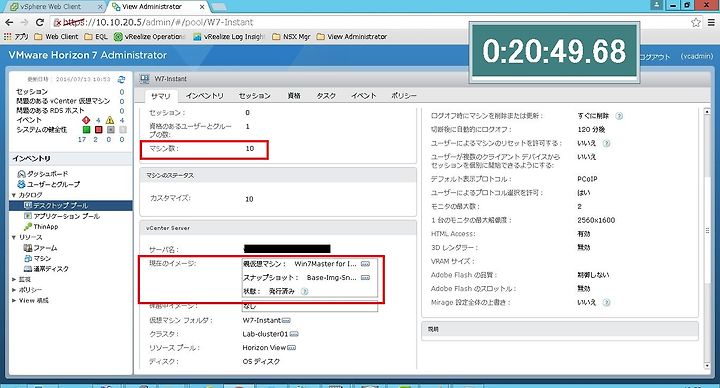Image resolution: width=720 pixels, height=388 pixels.
Task: Show help for published image state
Action: pyautogui.click(x=304, y=291)
